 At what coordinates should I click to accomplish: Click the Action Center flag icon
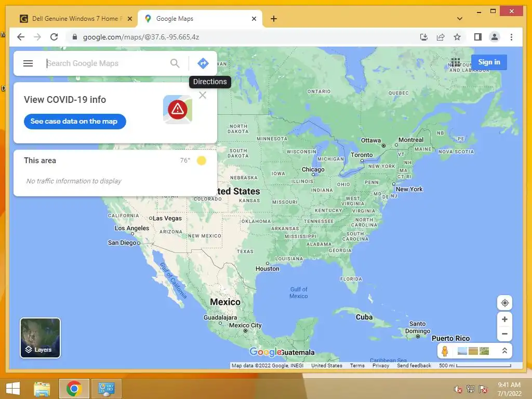pos(483,389)
